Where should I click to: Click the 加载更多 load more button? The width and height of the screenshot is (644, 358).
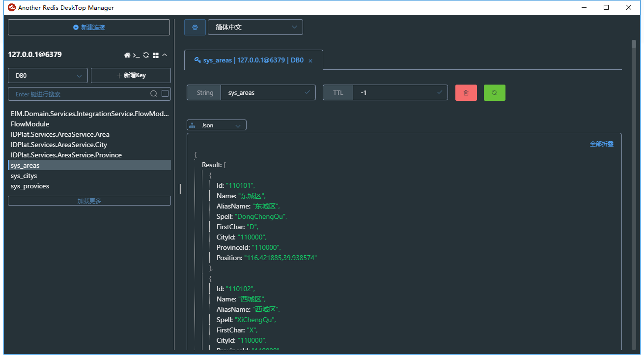point(89,201)
